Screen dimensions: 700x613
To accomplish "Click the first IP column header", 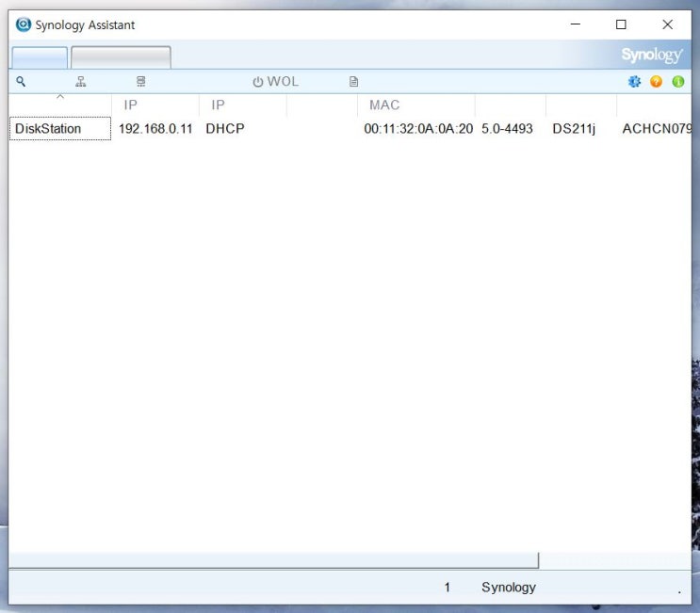I will coord(131,105).
